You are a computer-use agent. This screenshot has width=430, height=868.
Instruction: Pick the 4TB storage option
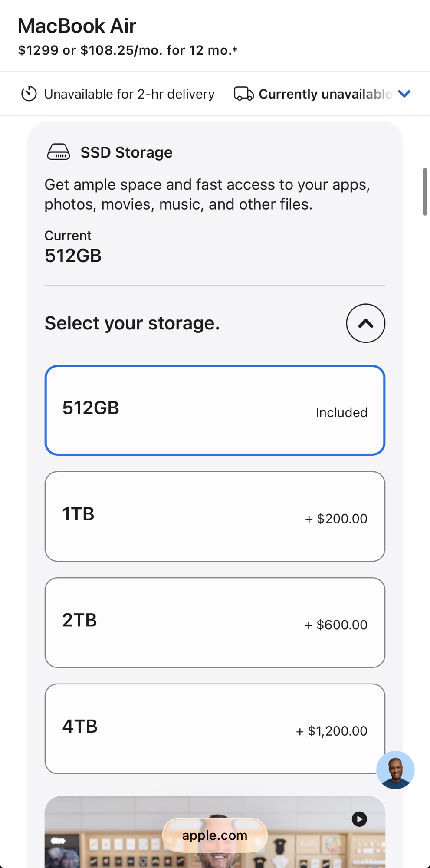point(215,729)
